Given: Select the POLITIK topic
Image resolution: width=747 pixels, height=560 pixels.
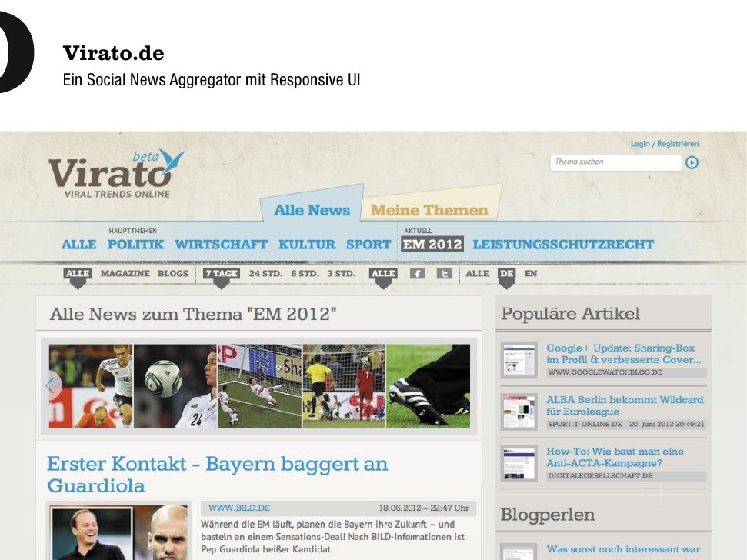Looking at the screenshot, I should 135,245.
